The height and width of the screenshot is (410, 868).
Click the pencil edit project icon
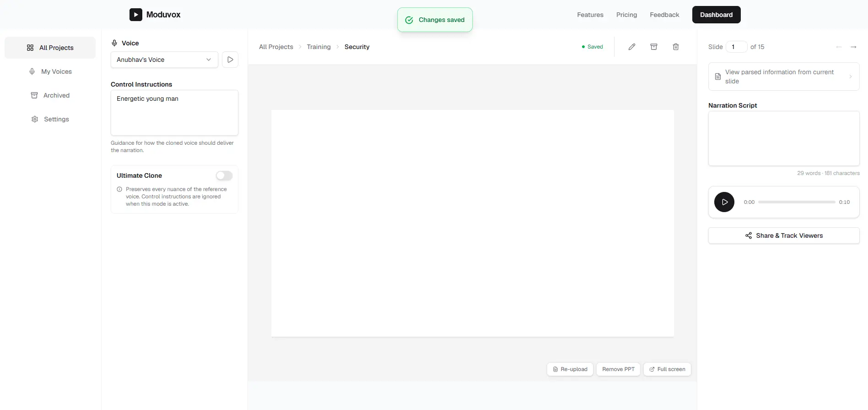pyautogui.click(x=632, y=47)
